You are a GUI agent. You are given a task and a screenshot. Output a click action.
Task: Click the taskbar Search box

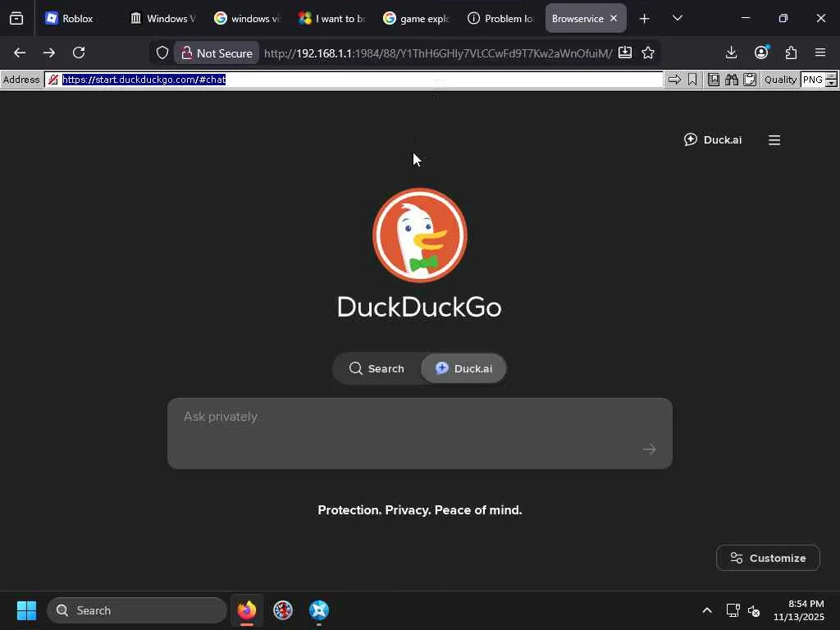pyautogui.click(x=137, y=610)
